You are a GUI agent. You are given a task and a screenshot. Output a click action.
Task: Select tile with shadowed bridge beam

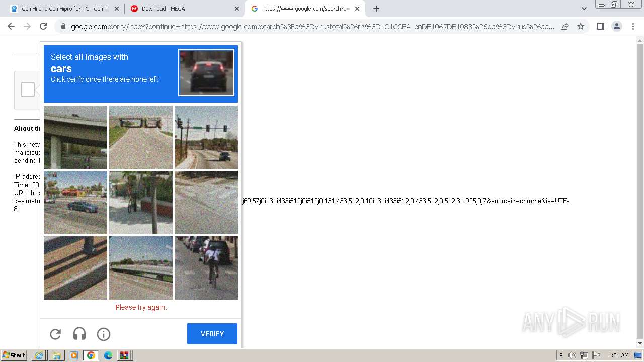[75, 268]
